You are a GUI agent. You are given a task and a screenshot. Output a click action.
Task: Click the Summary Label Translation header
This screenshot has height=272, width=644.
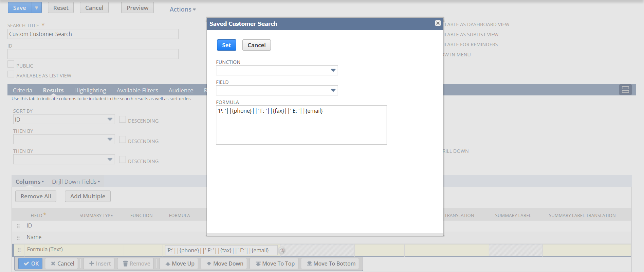[582, 215]
